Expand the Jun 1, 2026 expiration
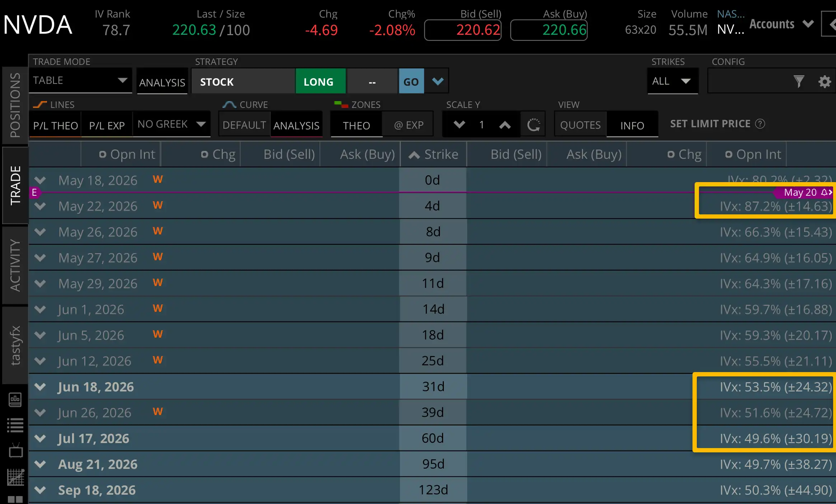This screenshot has height=504, width=836. pyautogui.click(x=40, y=309)
